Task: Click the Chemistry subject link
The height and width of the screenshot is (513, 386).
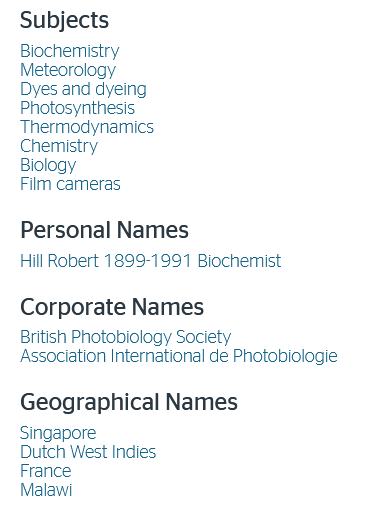Action: (59, 146)
